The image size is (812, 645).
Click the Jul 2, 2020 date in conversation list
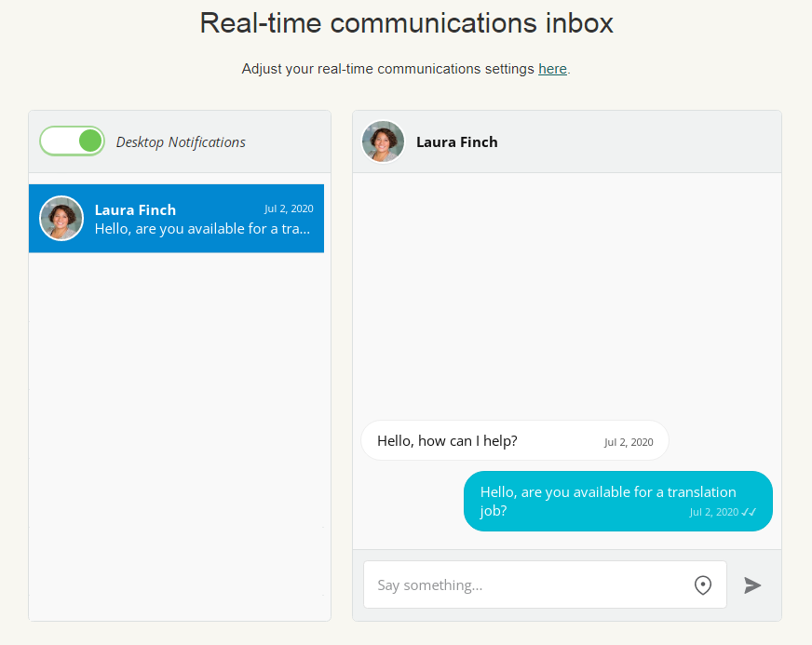289,208
